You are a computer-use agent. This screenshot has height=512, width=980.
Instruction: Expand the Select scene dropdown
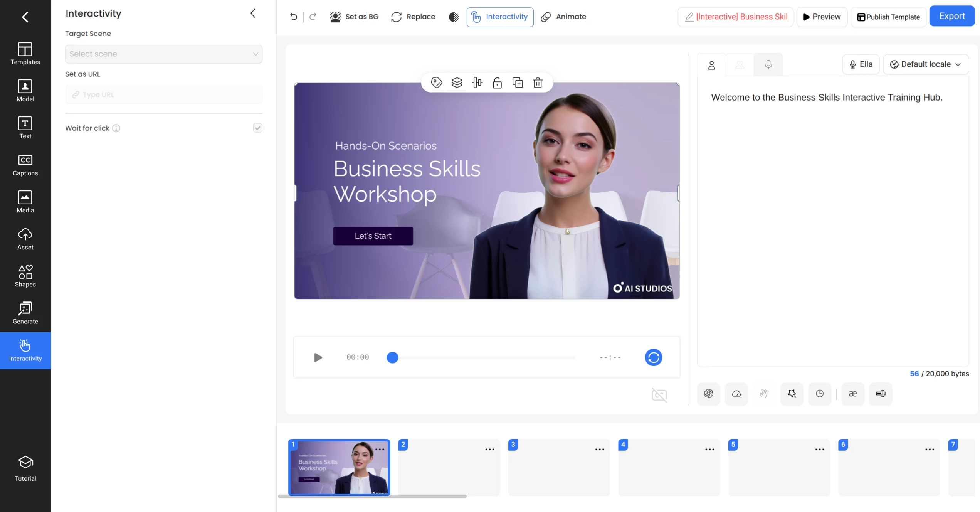[x=163, y=54]
